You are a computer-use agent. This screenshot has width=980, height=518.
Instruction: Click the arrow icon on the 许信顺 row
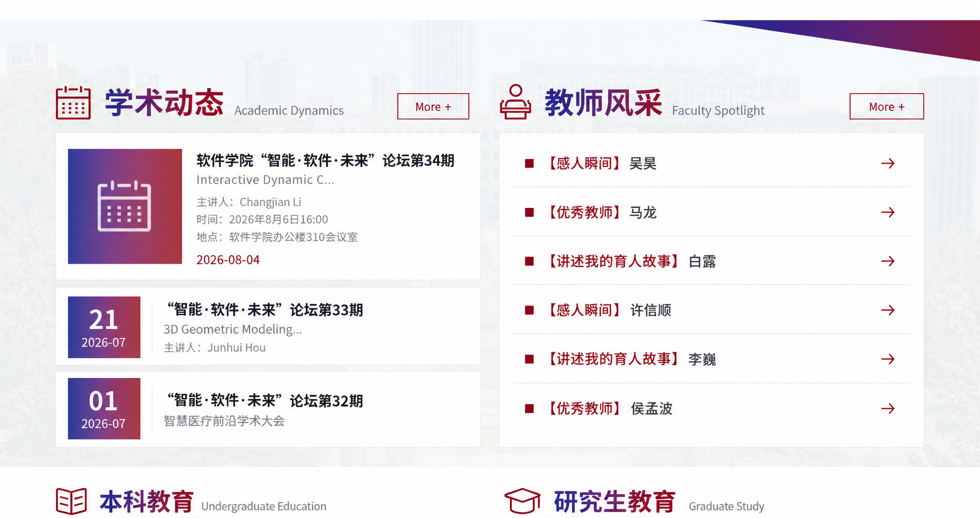click(888, 310)
